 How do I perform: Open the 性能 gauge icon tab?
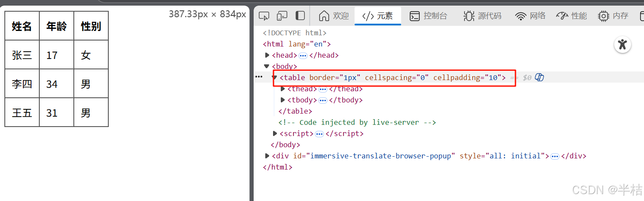point(572,16)
